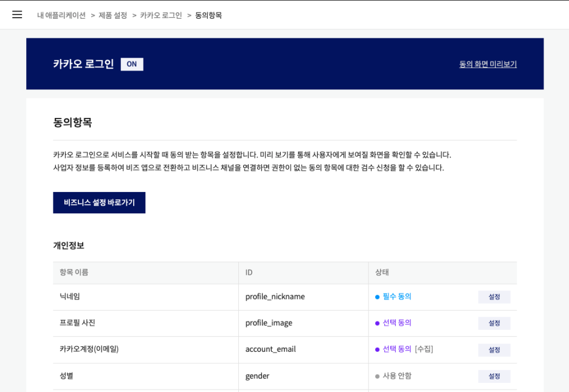
Task: Click 비즈니스 설정 바로가기 button
Action: tap(99, 203)
